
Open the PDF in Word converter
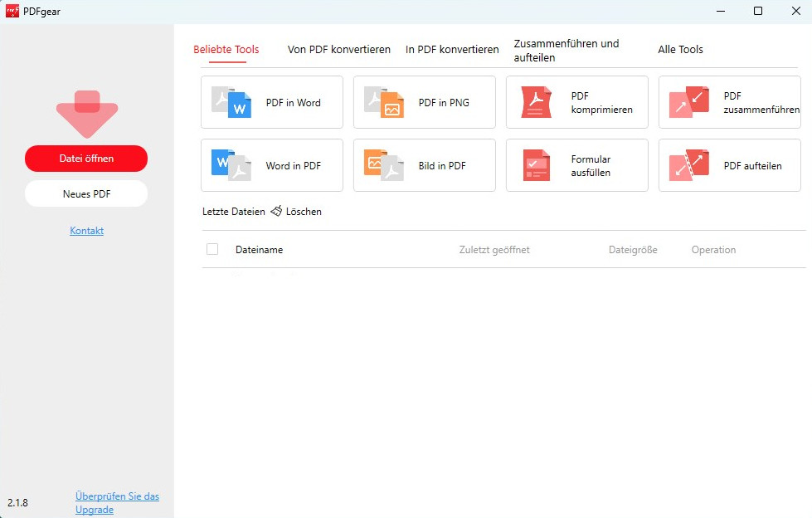tap(271, 102)
